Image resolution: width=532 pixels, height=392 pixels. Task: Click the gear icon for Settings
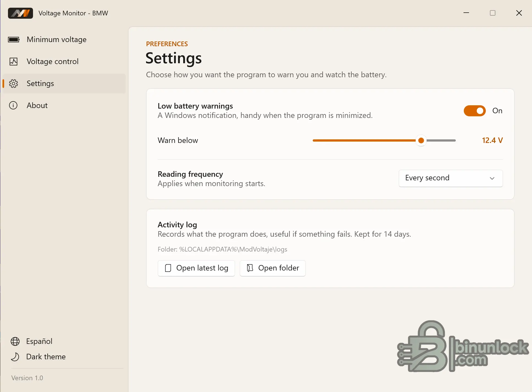tap(13, 84)
